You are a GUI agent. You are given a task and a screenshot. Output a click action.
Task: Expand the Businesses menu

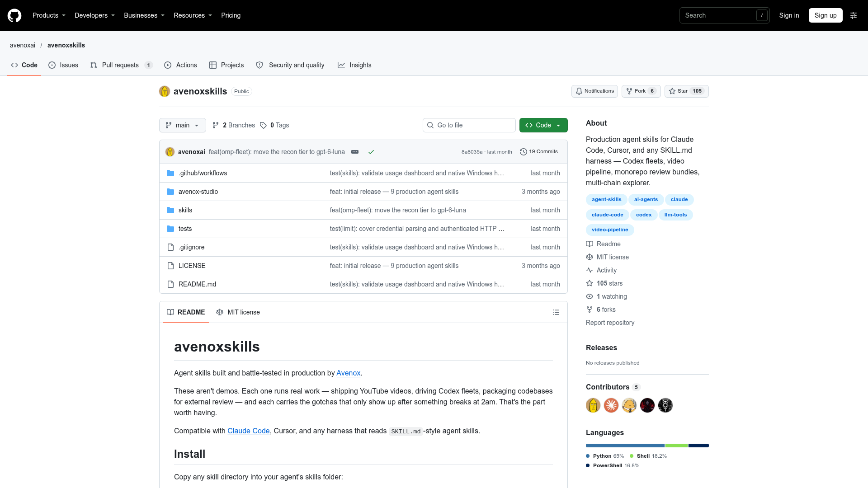click(144, 15)
